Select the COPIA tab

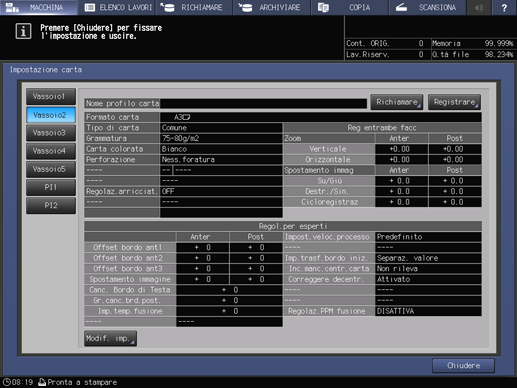pyautogui.click(x=349, y=7)
